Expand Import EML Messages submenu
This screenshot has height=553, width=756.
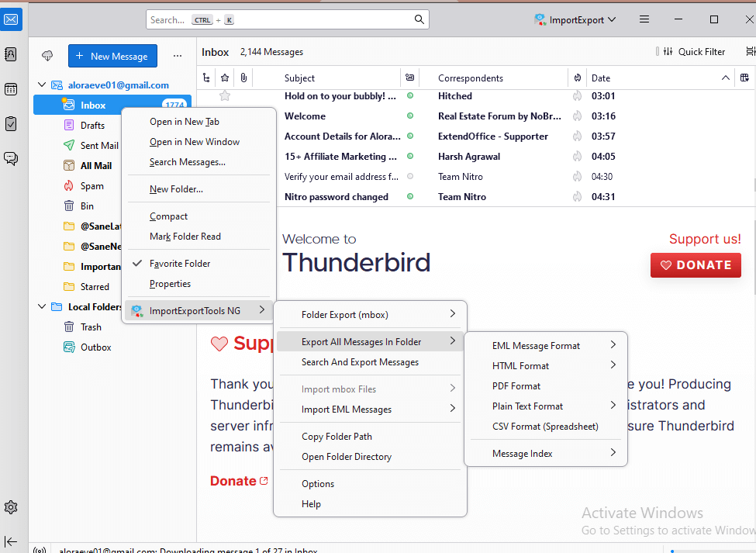tap(370, 409)
